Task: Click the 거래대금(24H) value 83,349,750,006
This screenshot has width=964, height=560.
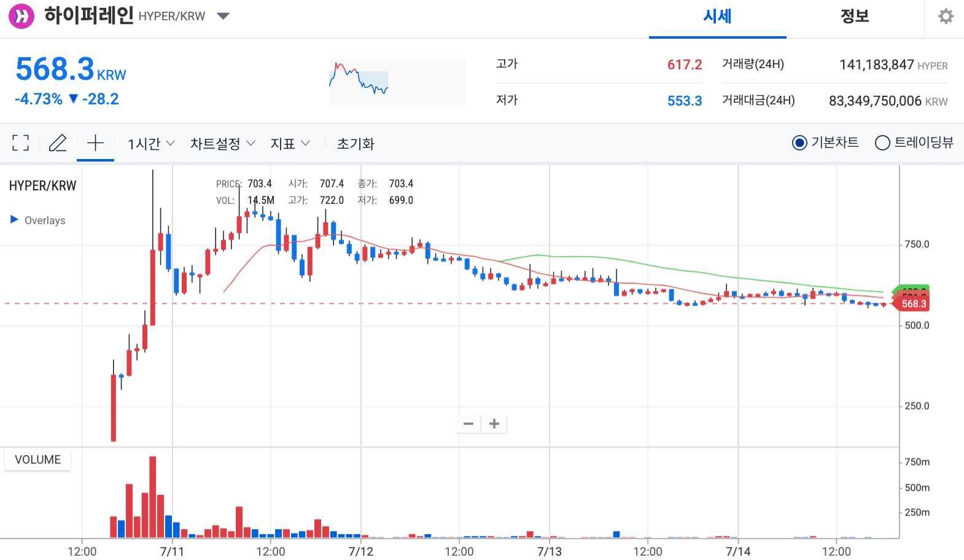Action: [x=875, y=101]
